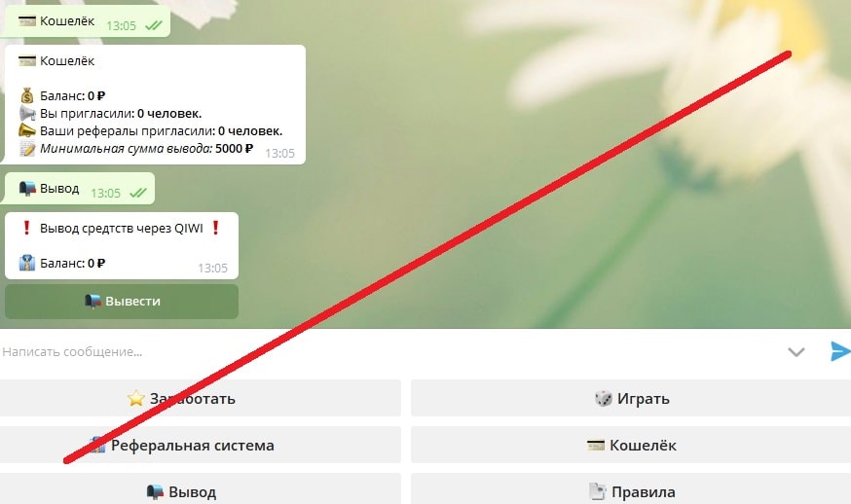Select the Играть keyboard button
This screenshot has height=504, width=851.
coord(631,398)
